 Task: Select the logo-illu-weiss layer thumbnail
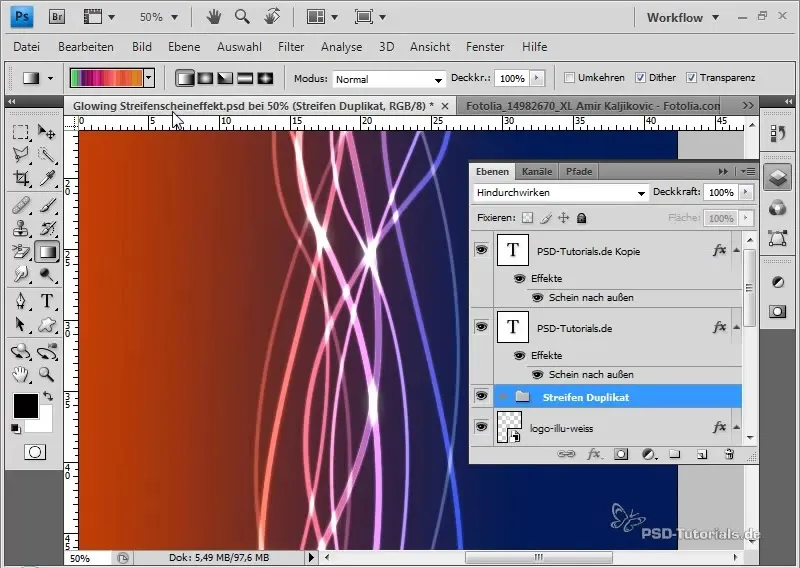click(509, 427)
